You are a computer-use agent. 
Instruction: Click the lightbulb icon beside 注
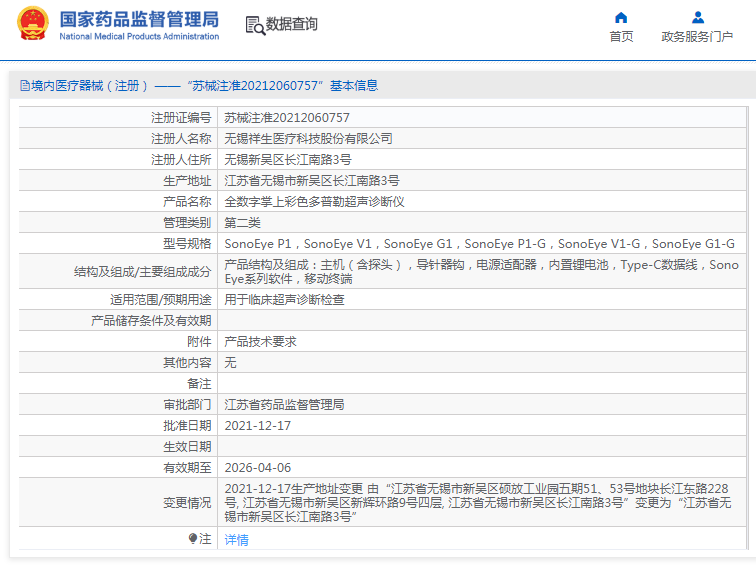tap(193, 538)
